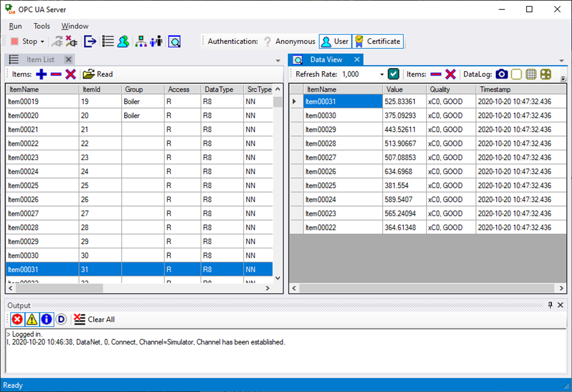Open the Data View toolbar overflow arrow
The width and height of the screenshot is (572, 392).
coord(563,79)
